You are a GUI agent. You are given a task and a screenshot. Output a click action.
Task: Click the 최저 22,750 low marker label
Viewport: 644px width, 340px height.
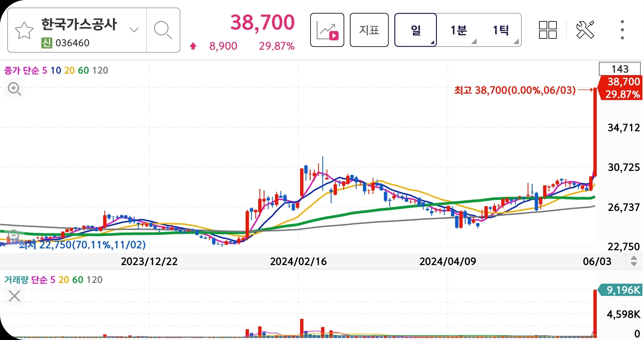tap(82, 245)
